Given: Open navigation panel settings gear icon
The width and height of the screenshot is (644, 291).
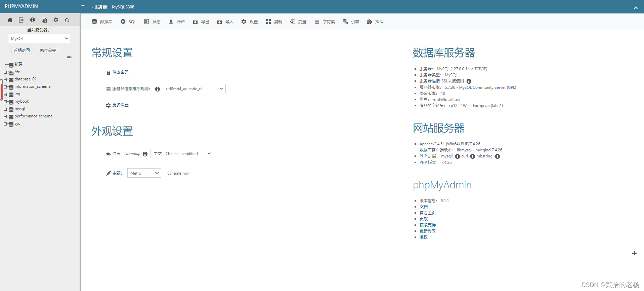Looking at the screenshot, I should click(x=56, y=20).
